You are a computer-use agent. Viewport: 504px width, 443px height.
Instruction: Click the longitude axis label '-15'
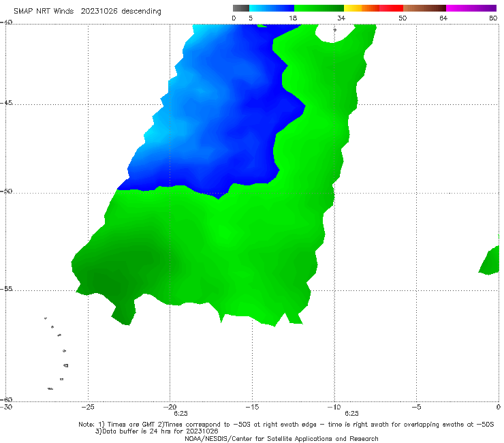tap(252, 407)
